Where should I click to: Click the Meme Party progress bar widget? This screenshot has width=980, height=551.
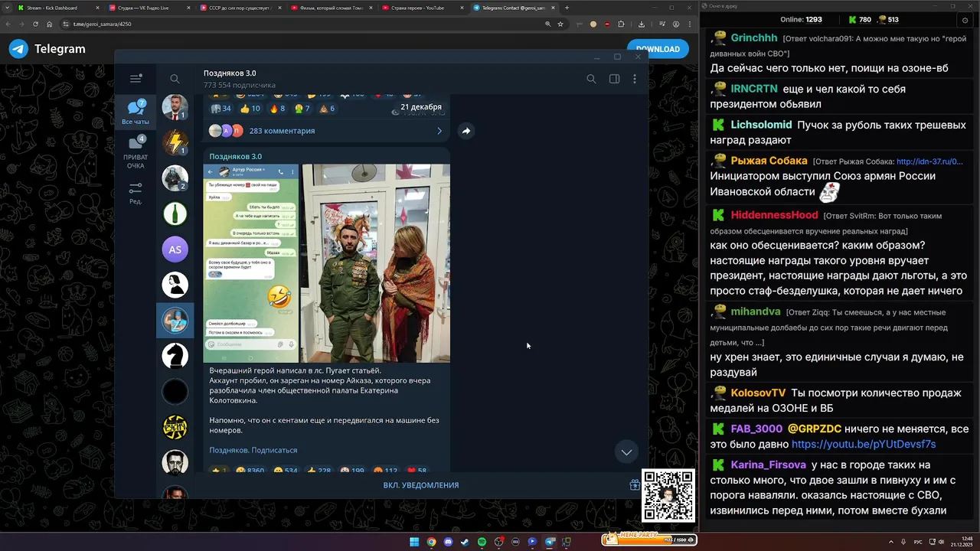pos(648,540)
